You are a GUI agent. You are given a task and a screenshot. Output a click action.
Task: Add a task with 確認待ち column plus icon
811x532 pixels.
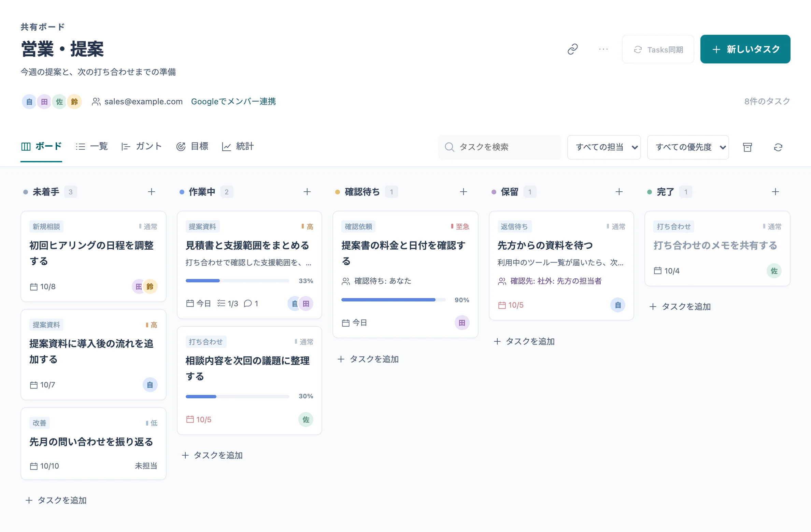click(464, 192)
